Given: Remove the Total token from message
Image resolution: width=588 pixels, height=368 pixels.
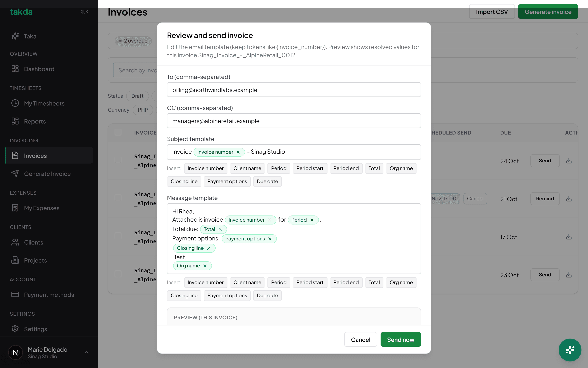Looking at the screenshot, I should (x=220, y=230).
